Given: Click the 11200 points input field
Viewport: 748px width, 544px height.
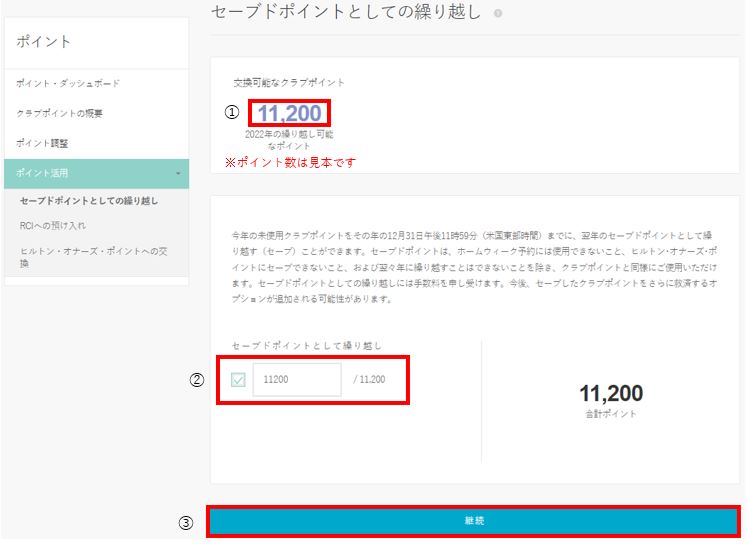Looking at the screenshot, I should click(297, 380).
